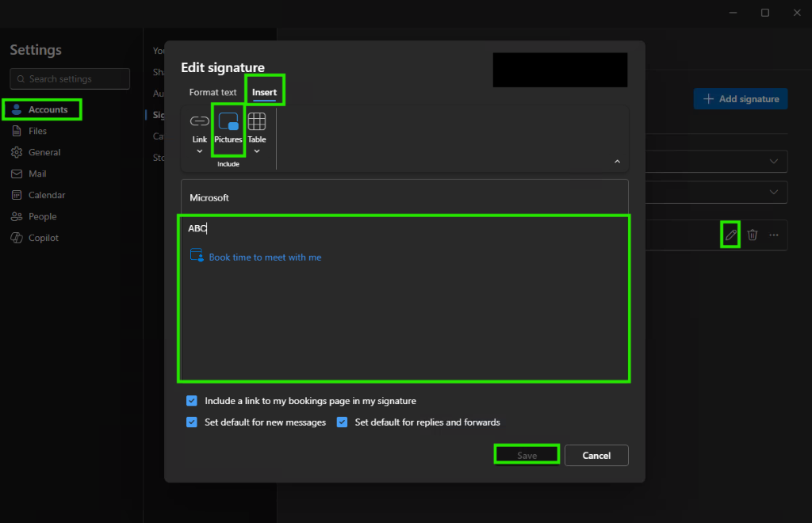This screenshot has height=523, width=812.
Task: Click the Table insert icon
Action: pyautogui.click(x=257, y=121)
